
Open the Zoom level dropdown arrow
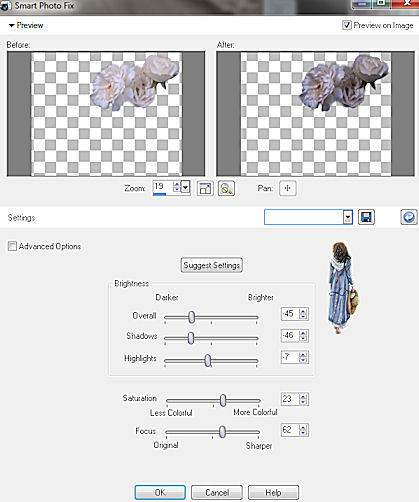[185, 187]
